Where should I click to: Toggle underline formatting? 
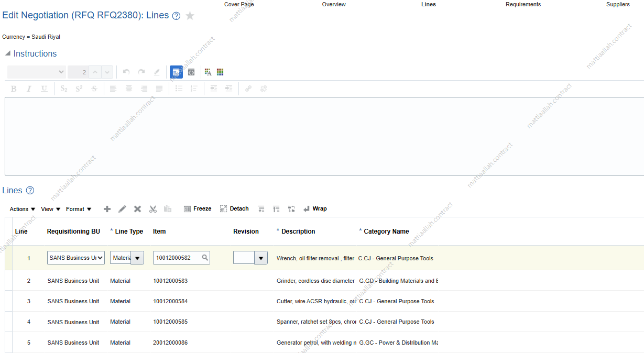tap(44, 89)
